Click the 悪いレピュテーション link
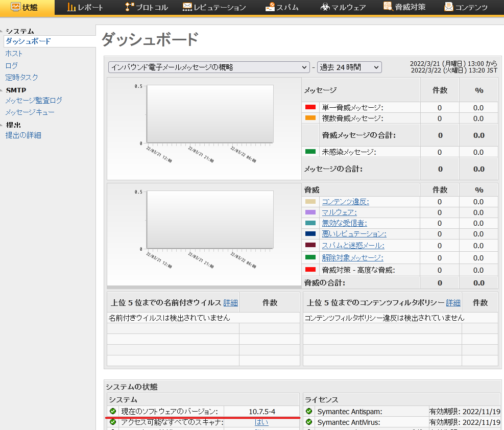Viewport: 504px width, 430px height. pyautogui.click(x=354, y=234)
